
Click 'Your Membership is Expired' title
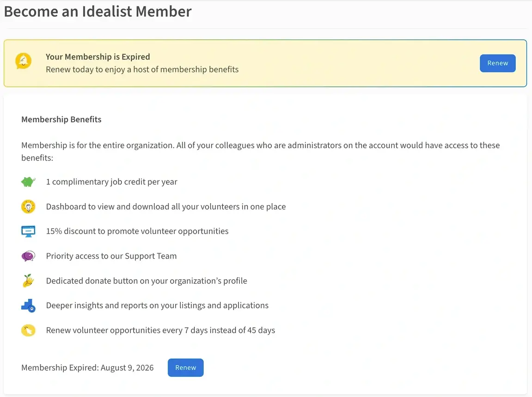point(98,57)
